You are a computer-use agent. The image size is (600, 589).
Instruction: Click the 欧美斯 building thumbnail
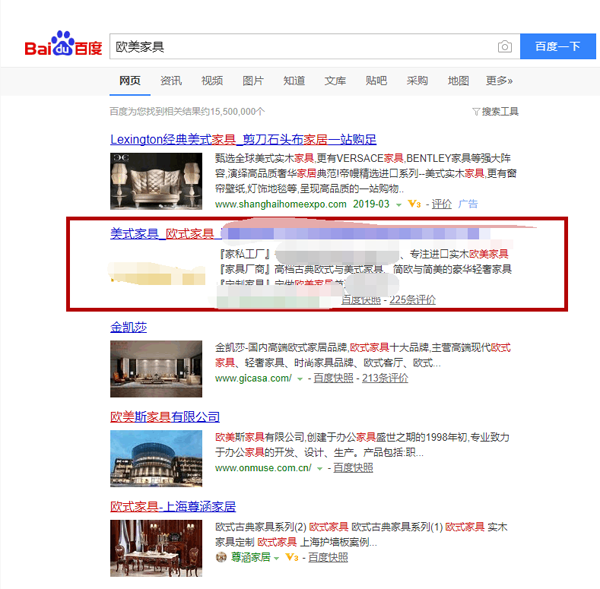156,458
